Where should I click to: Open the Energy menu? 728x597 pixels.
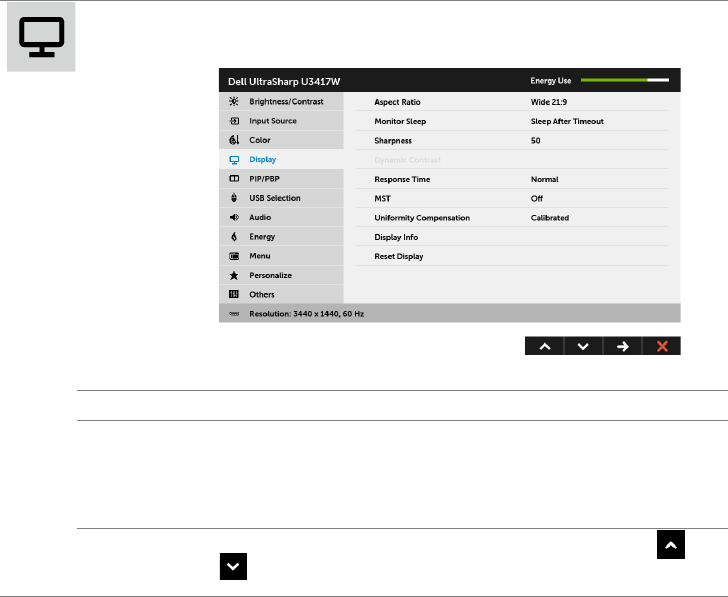pyautogui.click(x=281, y=237)
